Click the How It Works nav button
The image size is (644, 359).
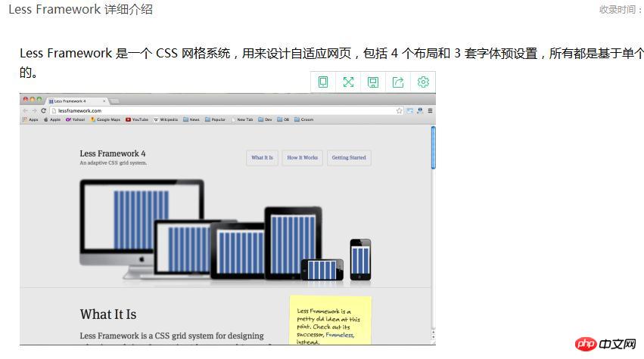[x=302, y=158]
